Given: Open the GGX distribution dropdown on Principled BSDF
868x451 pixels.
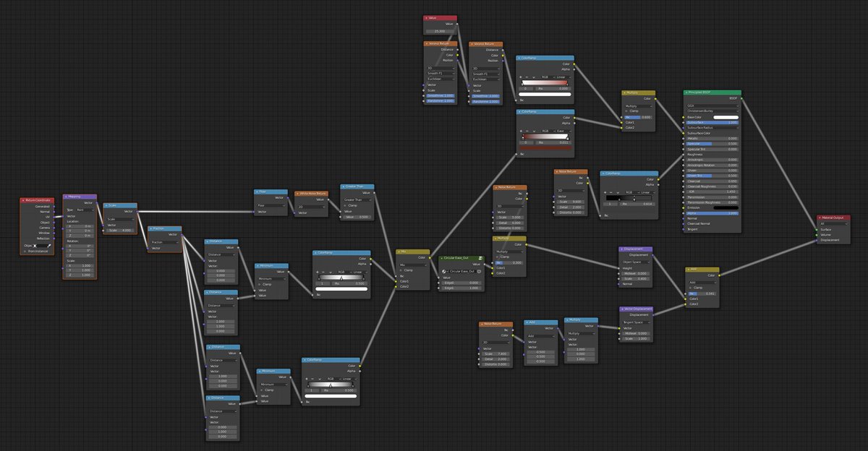Looking at the screenshot, I should pyautogui.click(x=712, y=106).
